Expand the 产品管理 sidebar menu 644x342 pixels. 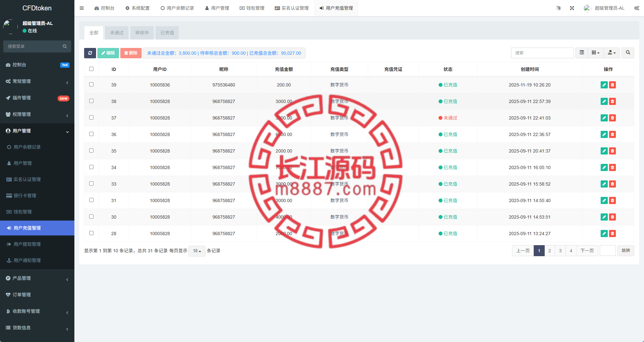tap(37, 278)
